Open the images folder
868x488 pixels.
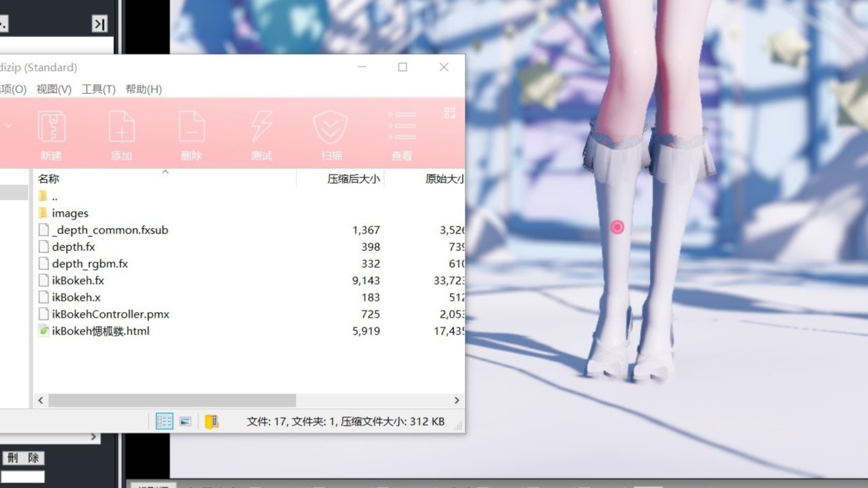[69, 213]
